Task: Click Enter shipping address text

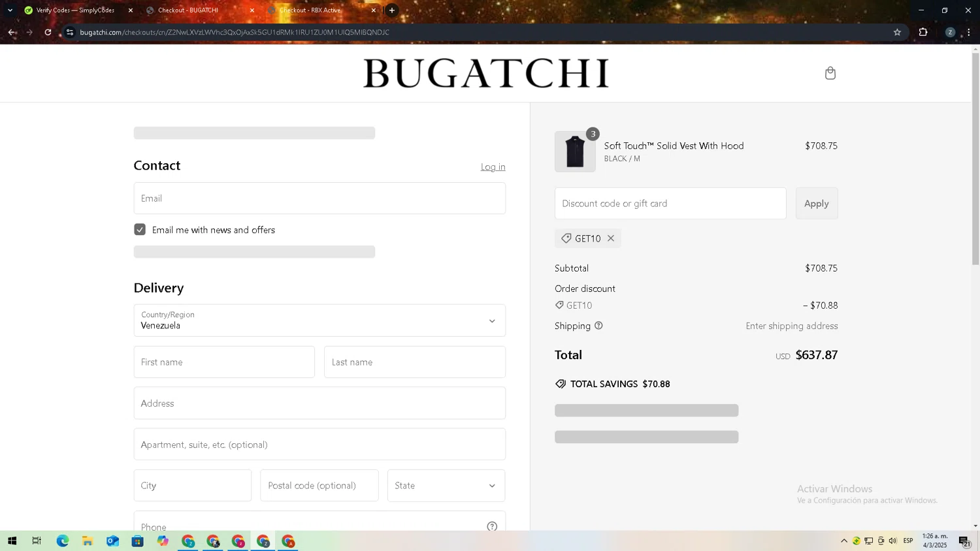Action: click(x=792, y=326)
